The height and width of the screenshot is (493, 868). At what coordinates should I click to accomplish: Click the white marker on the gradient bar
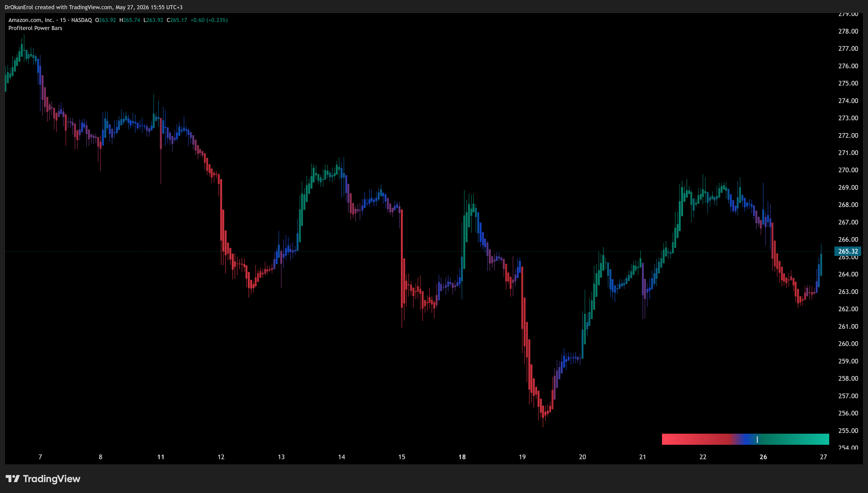click(x=757, y=439)
